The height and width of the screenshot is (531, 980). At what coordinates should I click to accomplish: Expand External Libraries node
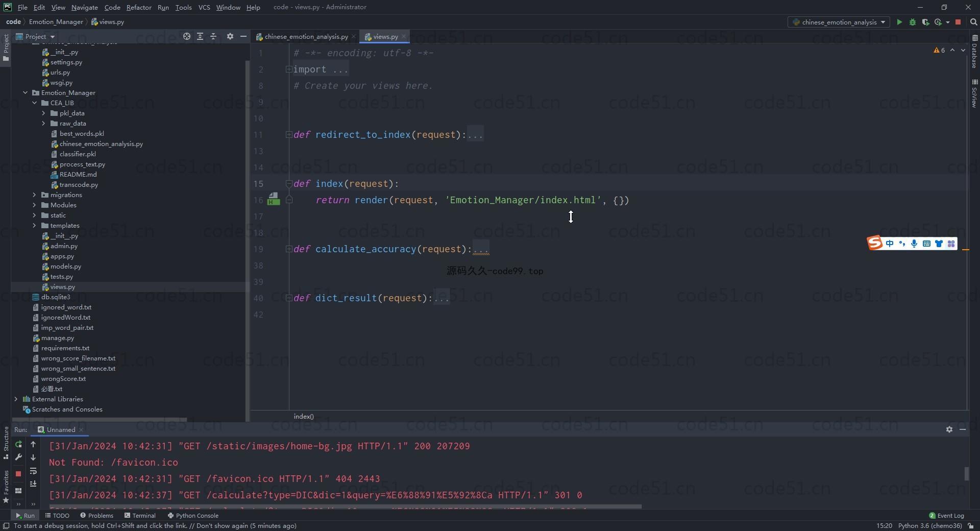point(16,399)
